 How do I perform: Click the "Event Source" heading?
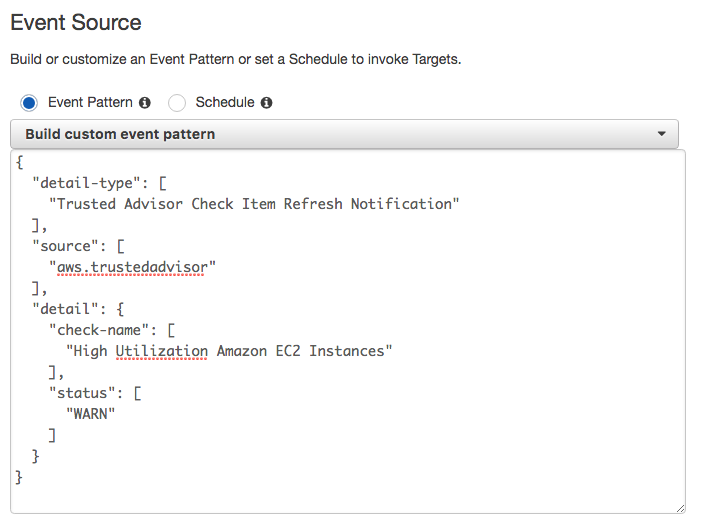76,23
